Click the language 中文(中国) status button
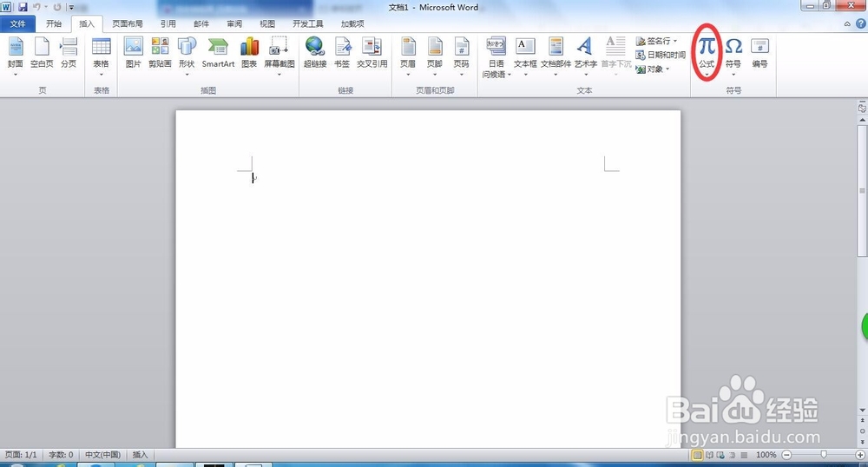The image size is (868, 467). click(102, 455)
